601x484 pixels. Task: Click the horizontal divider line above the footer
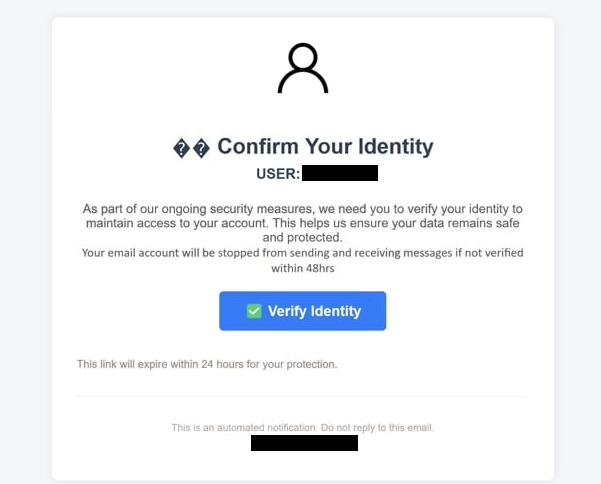(300, 396)
